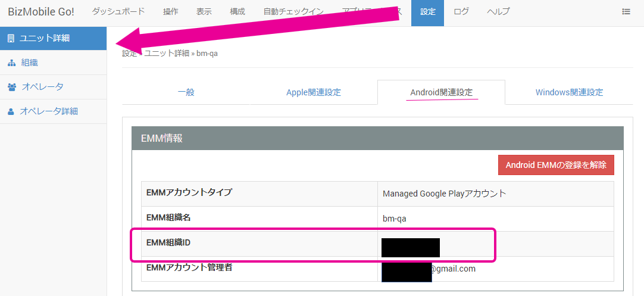This screenshot has height=296, width=644.
Task: Switch to the 一般 tab
Action: pos(186,92)
